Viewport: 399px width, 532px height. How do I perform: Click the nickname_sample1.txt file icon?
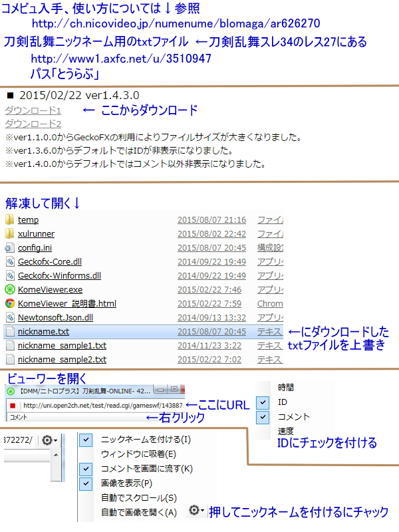pyautogui.click(x=10, y=345)
